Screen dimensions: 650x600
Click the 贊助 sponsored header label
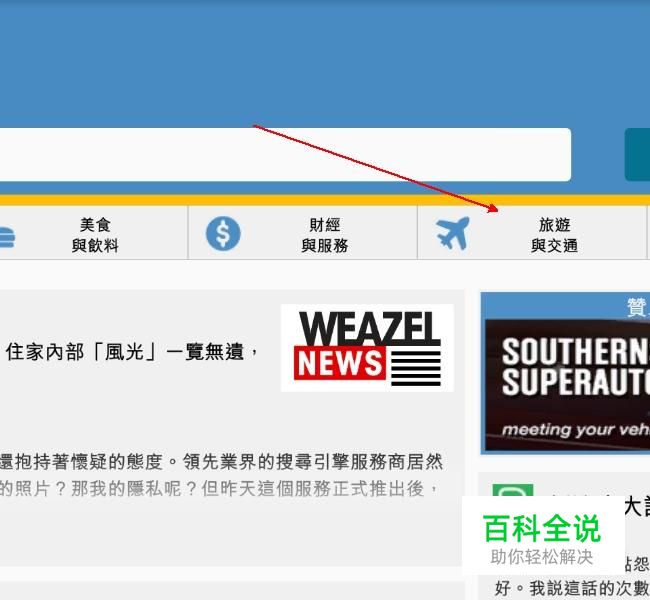click(638, 307)
